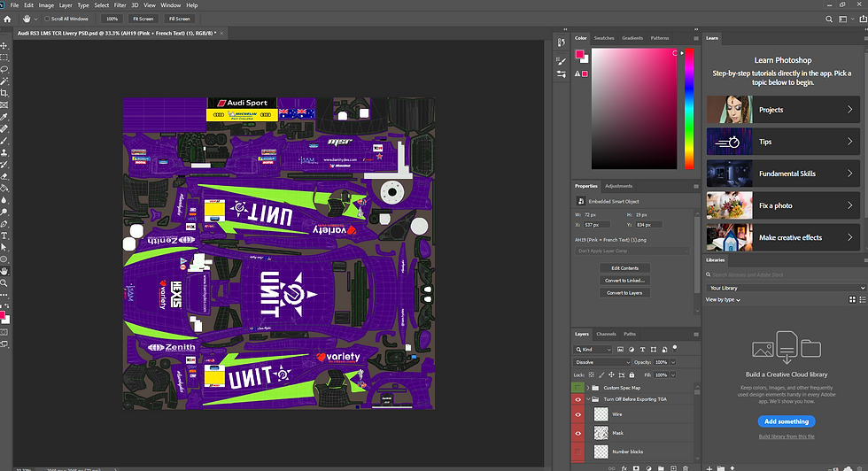Click the Add layer style fx icon
Viewport: 868px width, 471px height.
coord(624,468)
